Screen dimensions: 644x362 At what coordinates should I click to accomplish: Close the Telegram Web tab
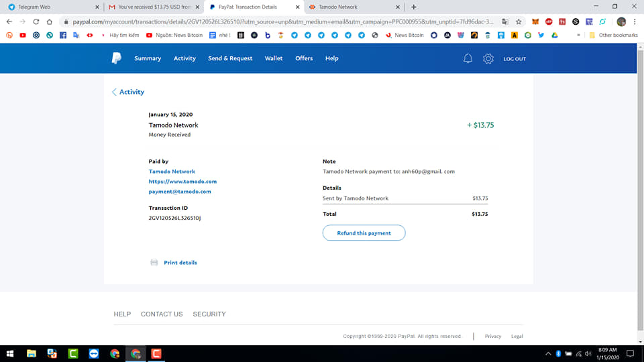click(97, 7)
